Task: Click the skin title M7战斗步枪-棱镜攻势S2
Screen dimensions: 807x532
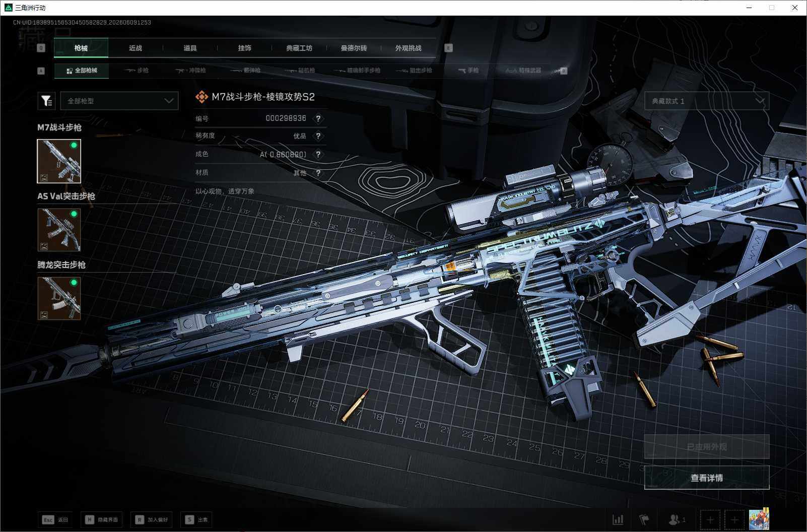Action: [263, 97]
